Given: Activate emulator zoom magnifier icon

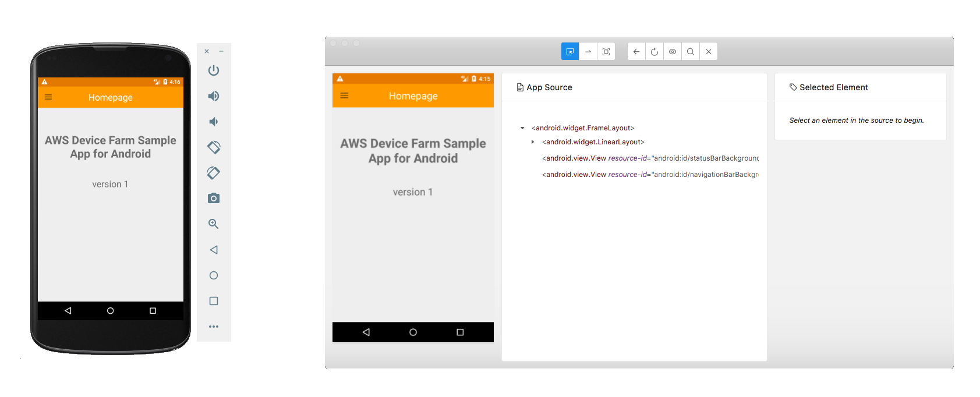Looking at the screenshot, I should pos(214,224).
